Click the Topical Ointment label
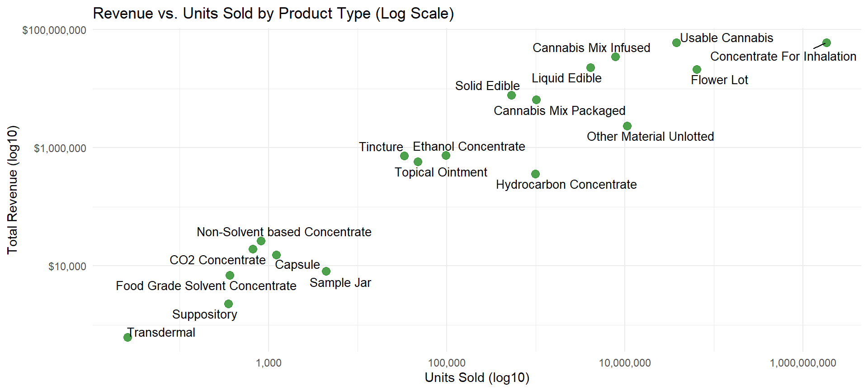The image size is (868, 391). [x=441, y=172]
